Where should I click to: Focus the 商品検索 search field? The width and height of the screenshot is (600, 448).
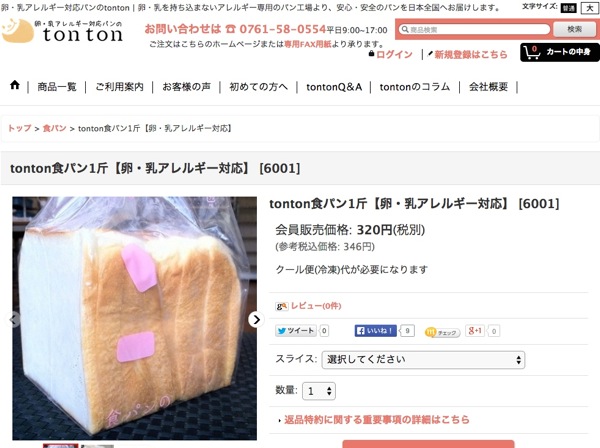[474, 29]
